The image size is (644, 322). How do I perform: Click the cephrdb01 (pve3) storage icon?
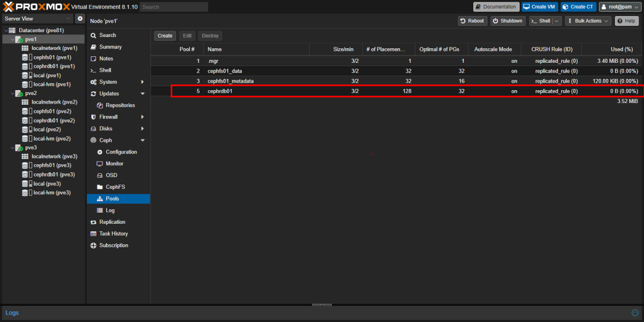pos(25,174)
